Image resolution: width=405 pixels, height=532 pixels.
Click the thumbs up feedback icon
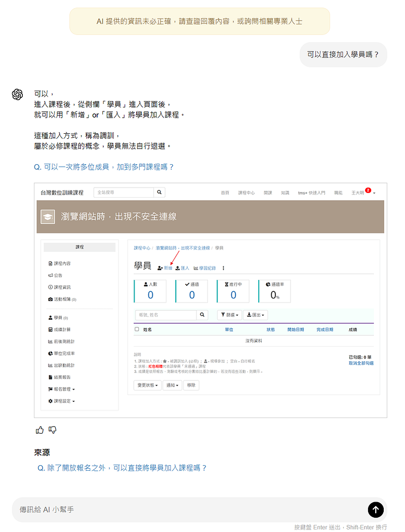click(40, 430)
